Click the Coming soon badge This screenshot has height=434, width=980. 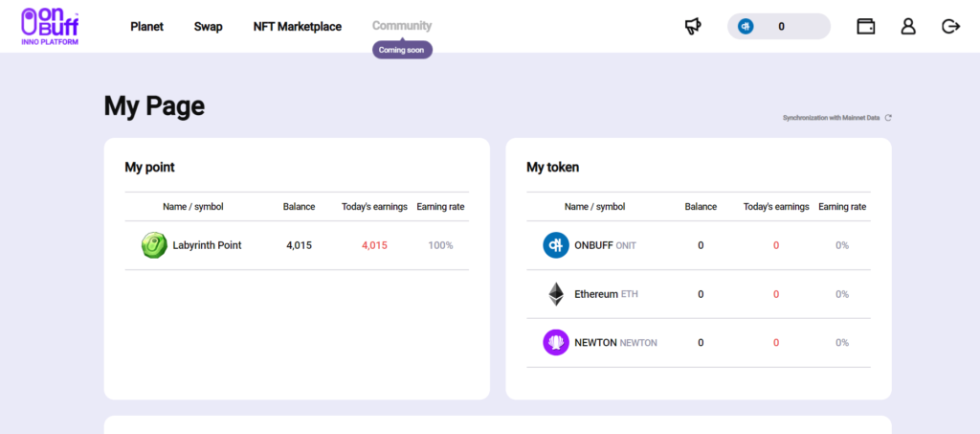coord(402,50)
